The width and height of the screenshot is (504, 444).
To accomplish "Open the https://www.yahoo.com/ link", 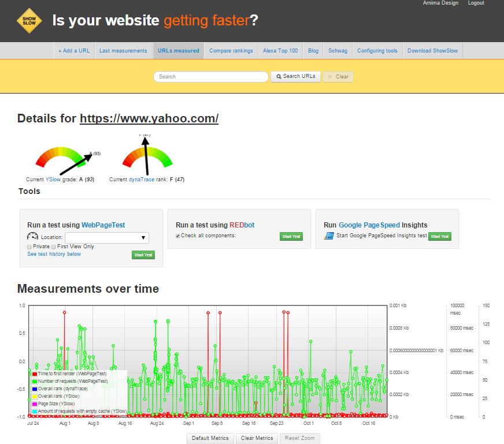I will [x=149, y=118].
